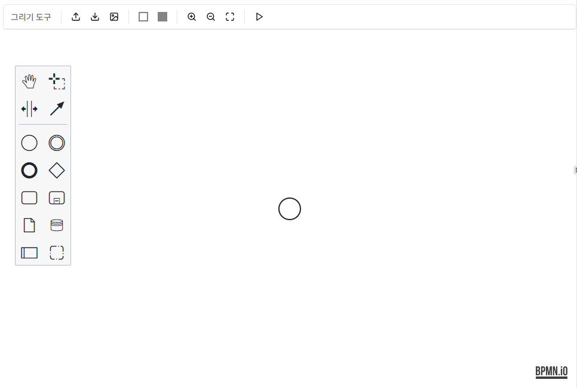Create a data store reference
Image resolution: width=577 pixels, height=392 pixels.
point(57,226)
